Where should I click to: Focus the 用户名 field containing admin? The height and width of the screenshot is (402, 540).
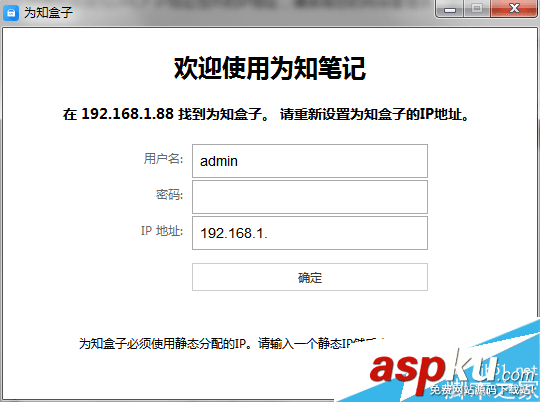[310, 161]
